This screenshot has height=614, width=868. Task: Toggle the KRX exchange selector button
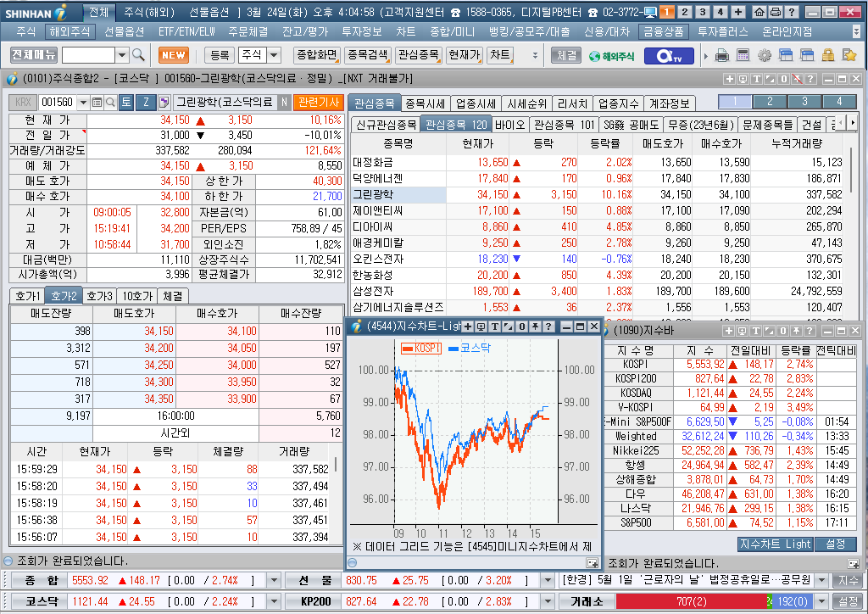[x=23, y=102]
